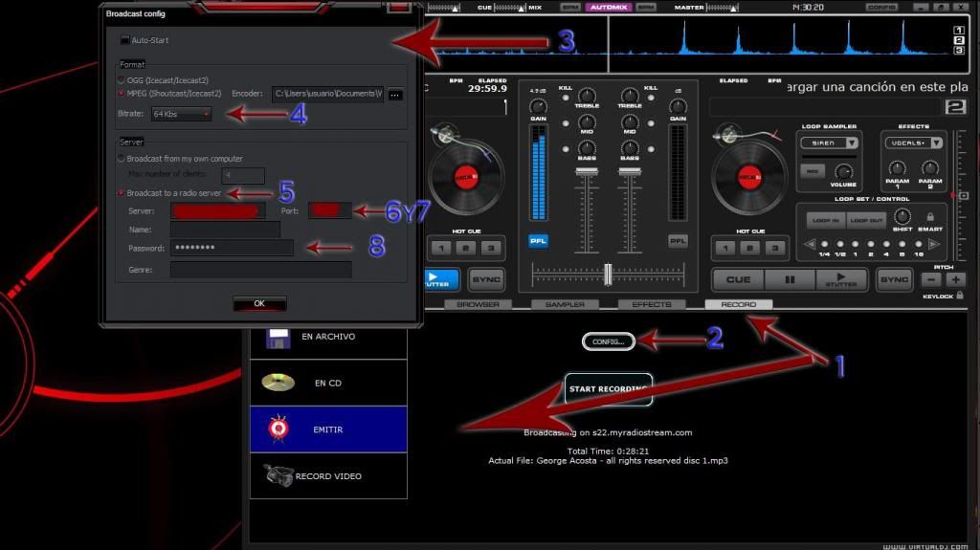Toggle left channel treble KILL button
The height and width of the screenshot is (550, 980).
point(566,99)
